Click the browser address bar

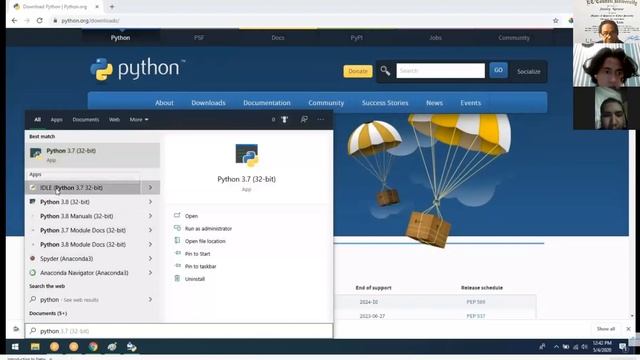click(302, 20)
